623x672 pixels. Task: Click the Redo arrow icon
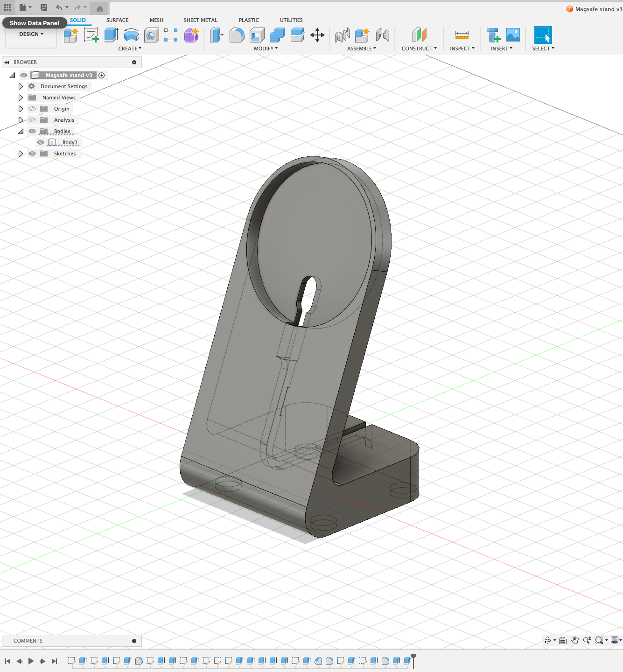coord(77,7)
